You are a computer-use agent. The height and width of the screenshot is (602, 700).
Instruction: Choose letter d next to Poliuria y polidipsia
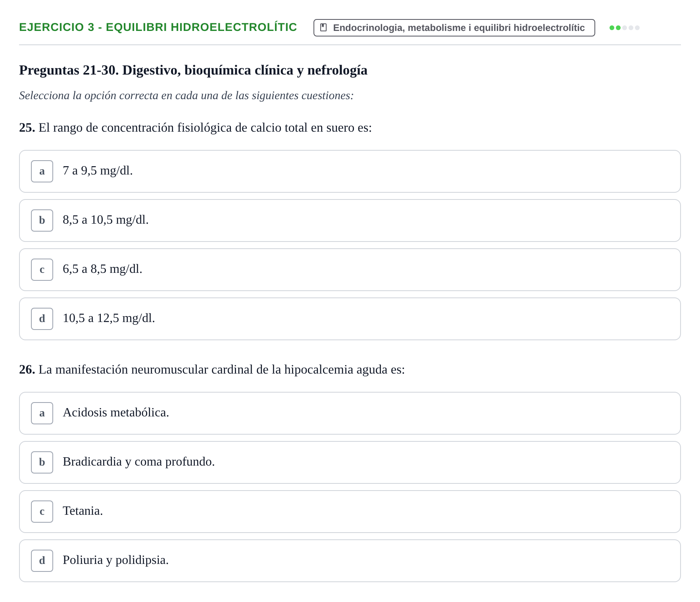coord(42,561)
